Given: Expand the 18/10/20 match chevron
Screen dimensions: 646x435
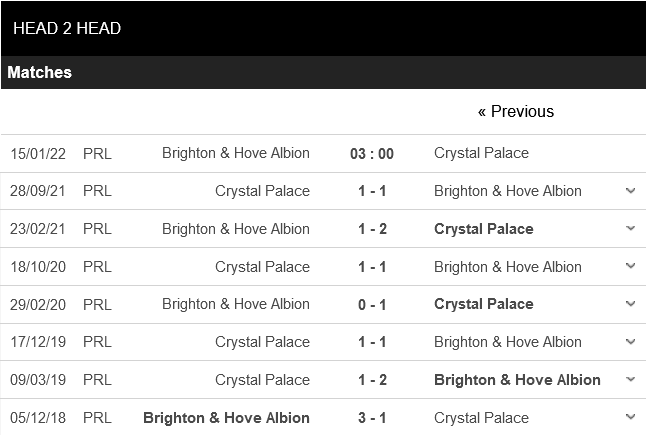Looking at the screenshot, I should [x=630, y=266].
